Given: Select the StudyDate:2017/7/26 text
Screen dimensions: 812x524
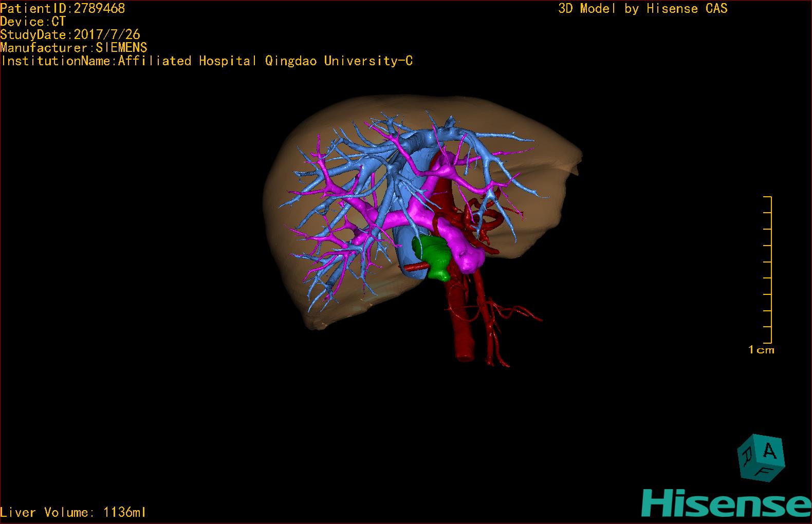Looking at the screenshot, I should pyautogui.click(x=70, y=34).
